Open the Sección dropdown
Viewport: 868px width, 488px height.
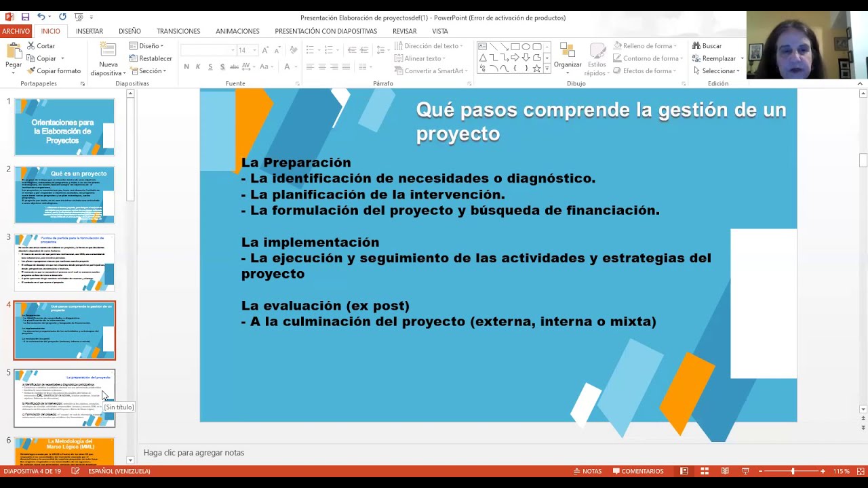148,71
